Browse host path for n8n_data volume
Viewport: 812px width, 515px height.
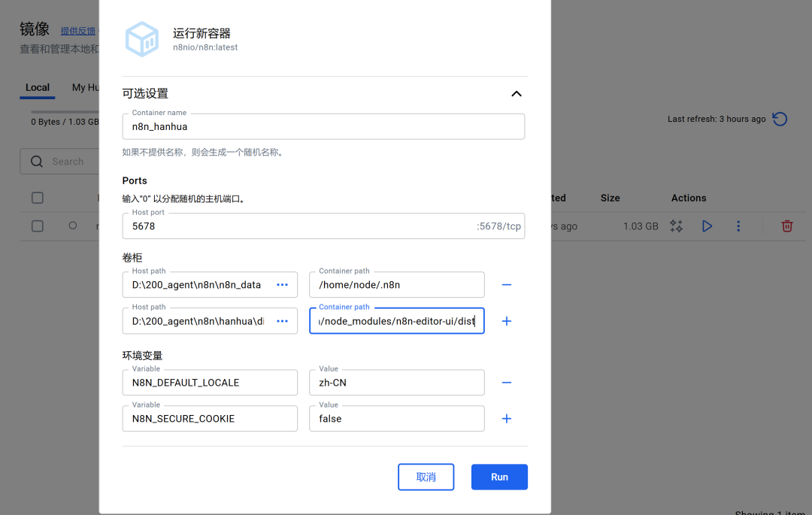(x=282, y=285)
